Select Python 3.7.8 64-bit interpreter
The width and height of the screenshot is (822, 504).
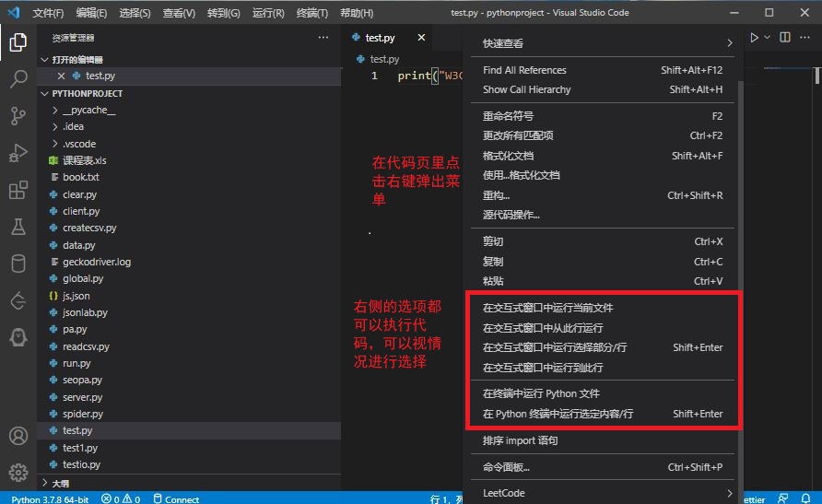pyautogui.click(x=50, y=499)
